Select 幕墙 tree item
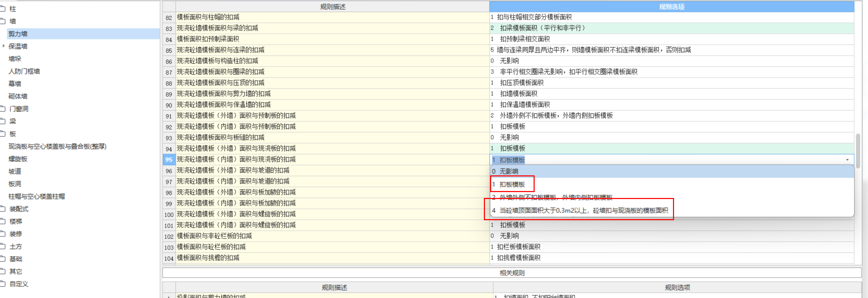Image resolution: width=868 pixels, height=298 pixels. [x=15, y=84]
